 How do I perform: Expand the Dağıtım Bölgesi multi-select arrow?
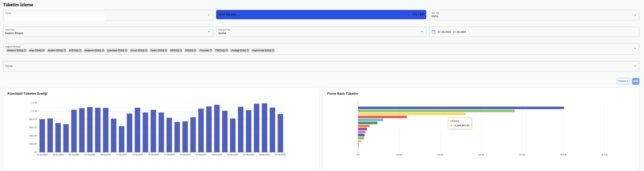point(635,49)
